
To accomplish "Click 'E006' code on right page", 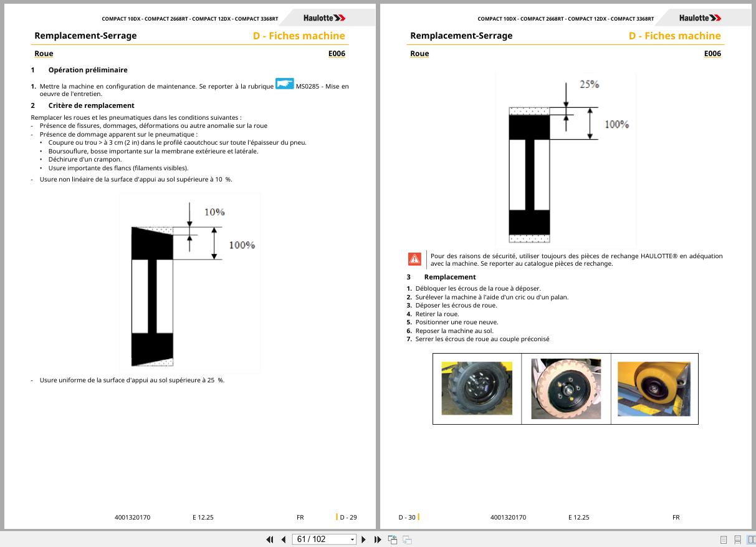I will (712, 54).
